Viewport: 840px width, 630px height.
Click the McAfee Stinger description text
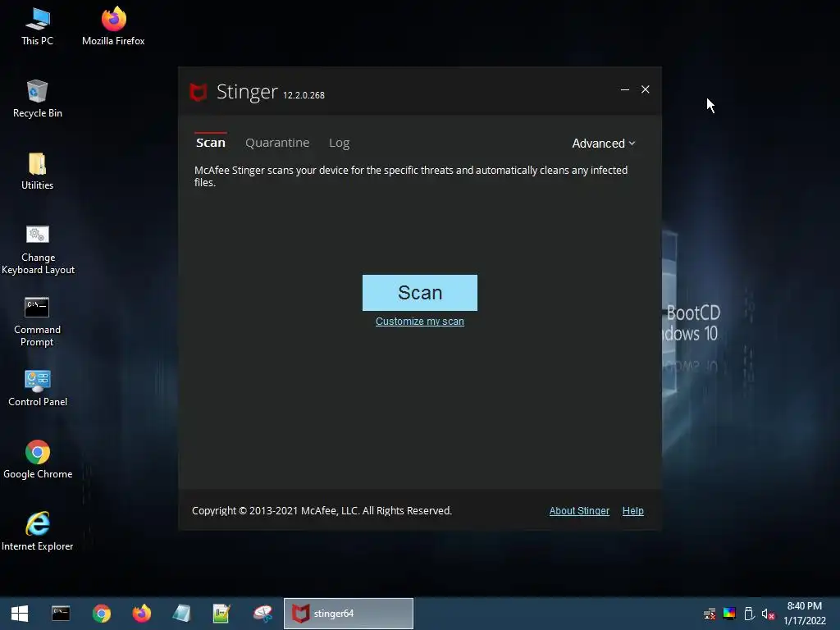(x=411, y=176)
